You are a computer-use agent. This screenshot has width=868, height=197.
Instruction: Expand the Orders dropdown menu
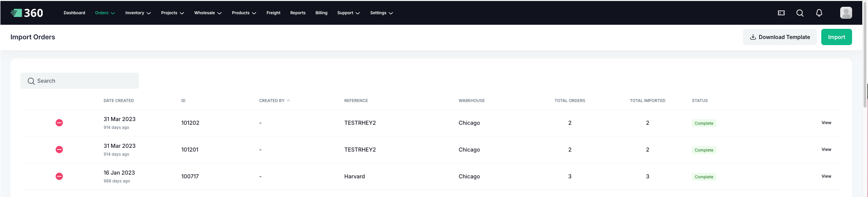[x=105, y=13]
